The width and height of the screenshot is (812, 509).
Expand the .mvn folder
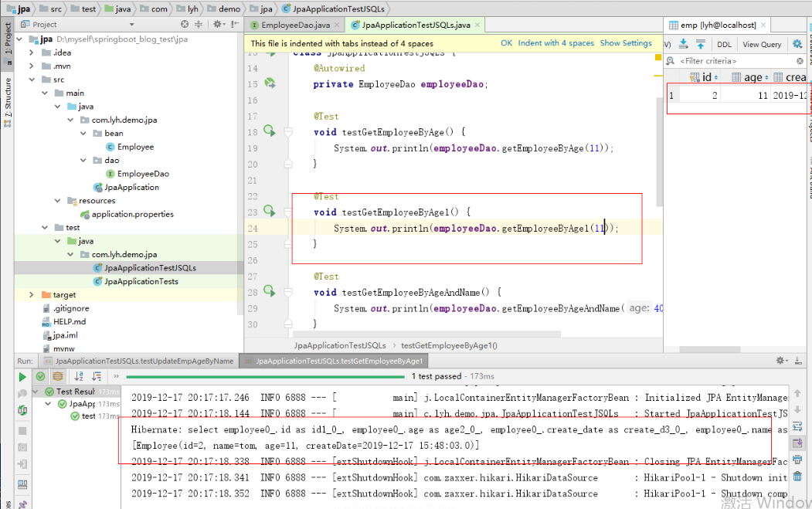(x=31, y=66)
